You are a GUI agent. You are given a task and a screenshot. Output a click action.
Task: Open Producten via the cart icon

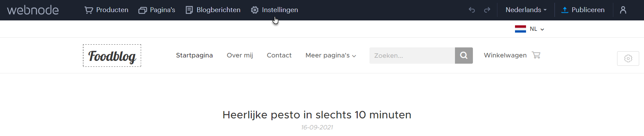click(89, 10)
